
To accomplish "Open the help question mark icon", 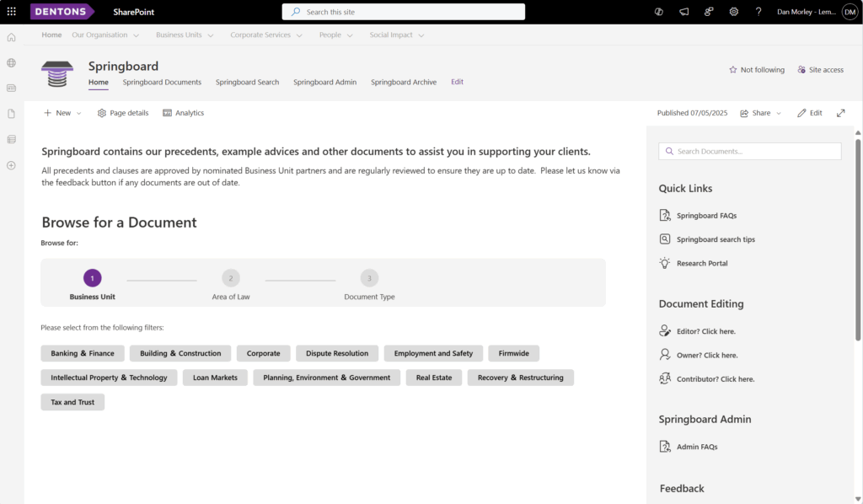I will click(x=758, y=12).
